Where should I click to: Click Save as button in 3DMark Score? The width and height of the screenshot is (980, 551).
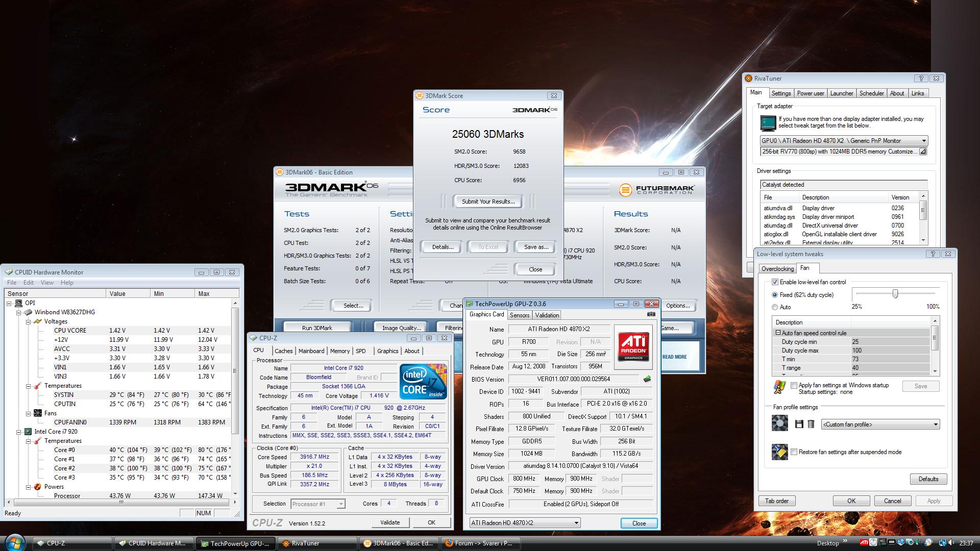coord(536,247)
